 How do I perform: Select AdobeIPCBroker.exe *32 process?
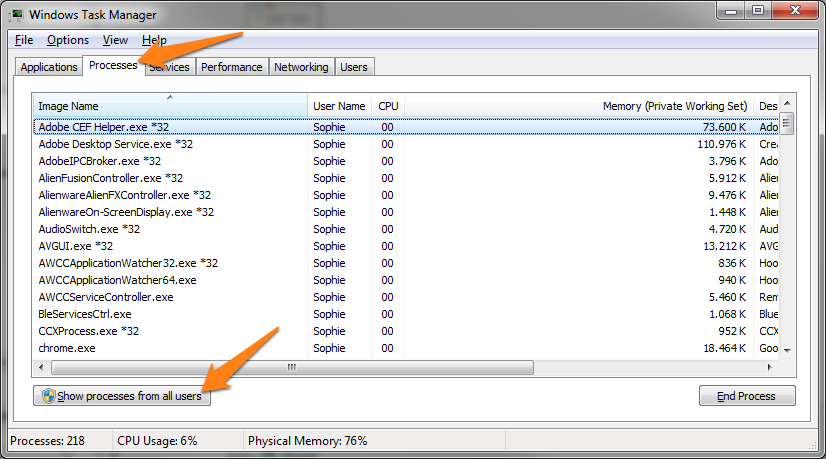point(407,161)
